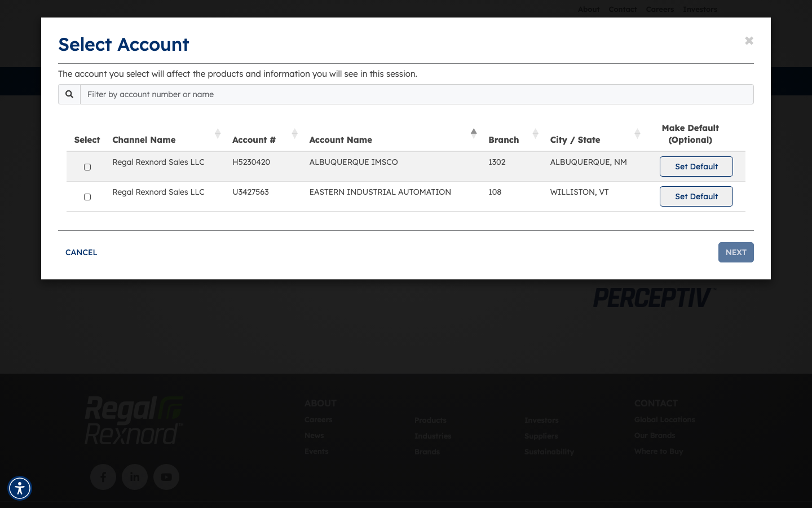Open Contact link in top navigation

(x=623, y=9)
